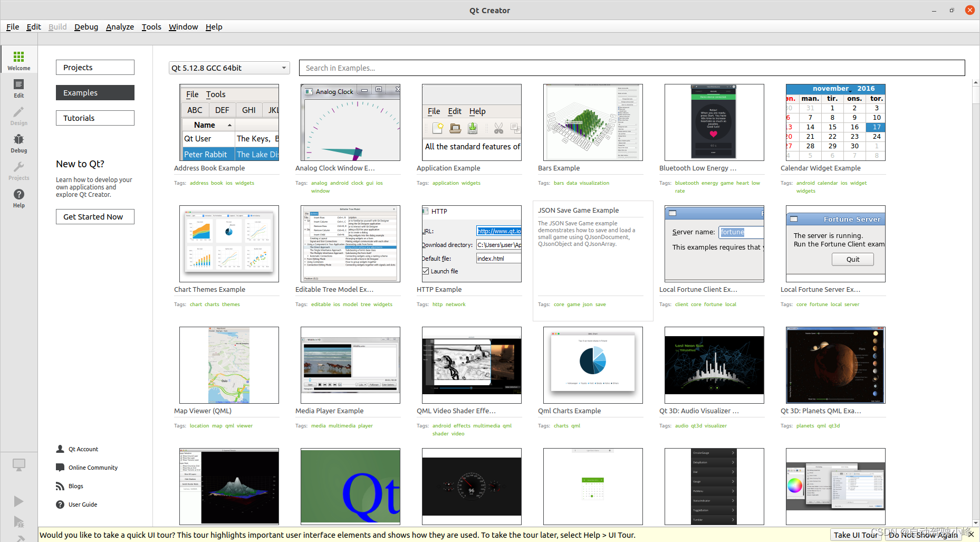The image size is (980, 542).
Task: Open the Tools menu
Action: pos(151,26)
